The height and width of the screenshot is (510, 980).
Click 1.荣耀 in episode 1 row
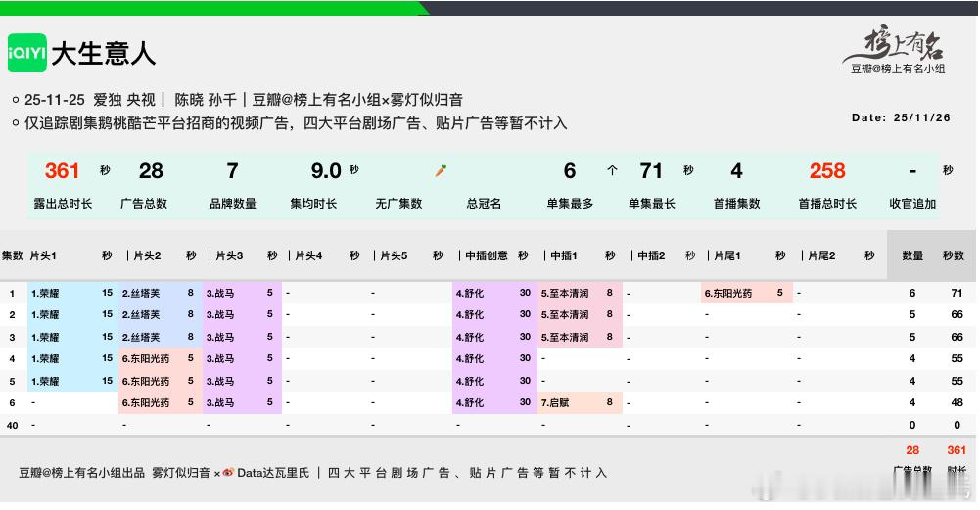[45, 293]
